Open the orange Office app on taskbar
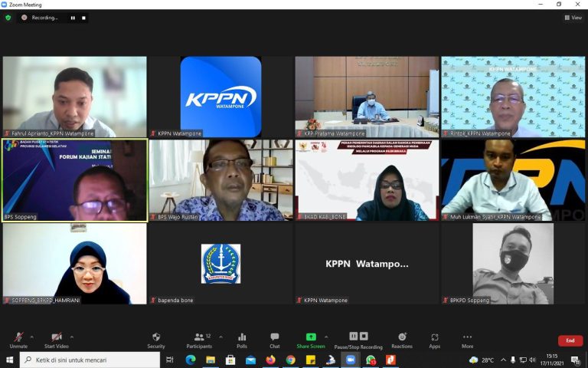 [390, 360]
